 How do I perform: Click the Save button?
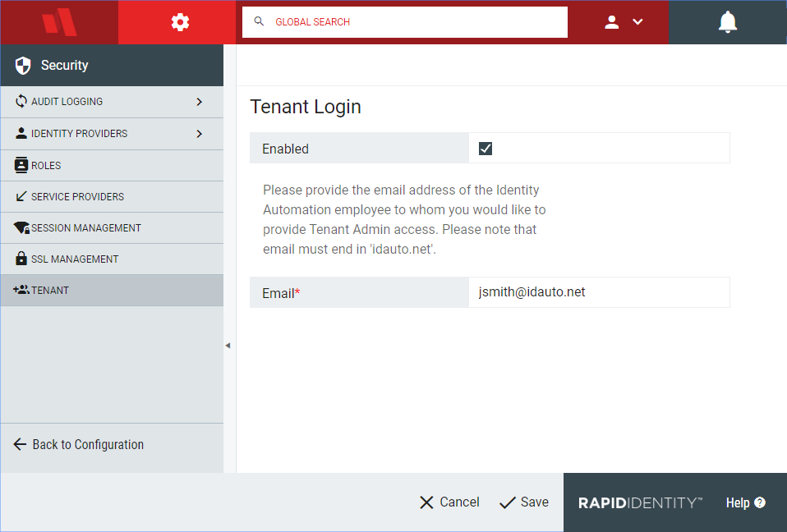point(524,502)
